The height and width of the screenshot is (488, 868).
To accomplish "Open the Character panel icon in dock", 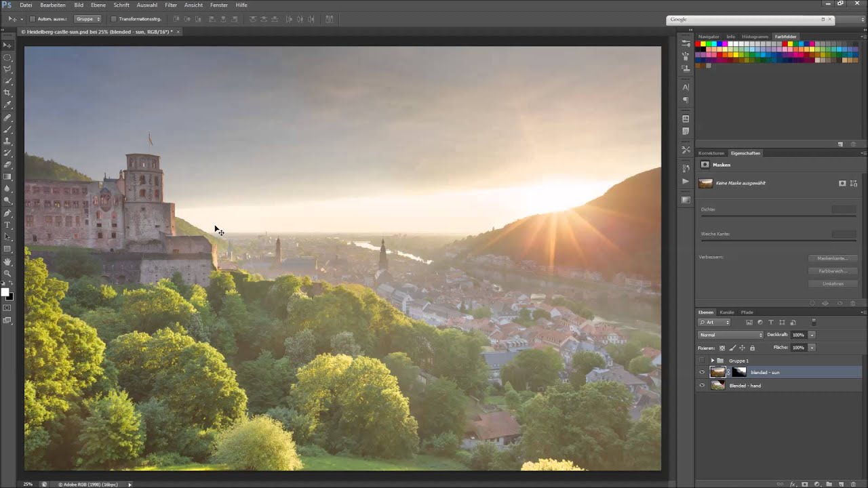I will click(686, 87).
